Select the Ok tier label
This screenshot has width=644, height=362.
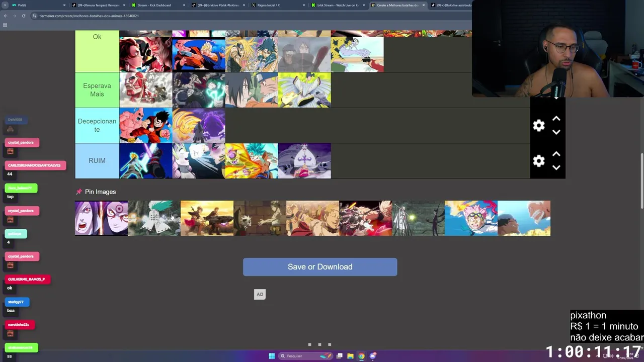[97, 51]
